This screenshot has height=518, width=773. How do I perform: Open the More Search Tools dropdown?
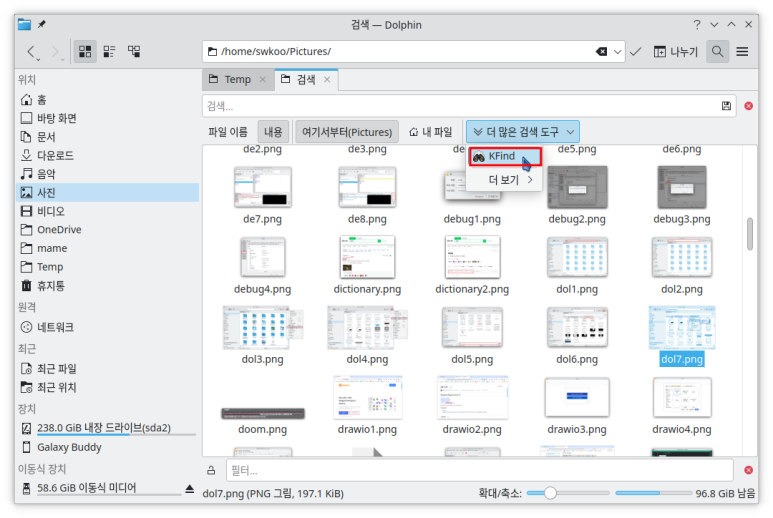(523, 132)
